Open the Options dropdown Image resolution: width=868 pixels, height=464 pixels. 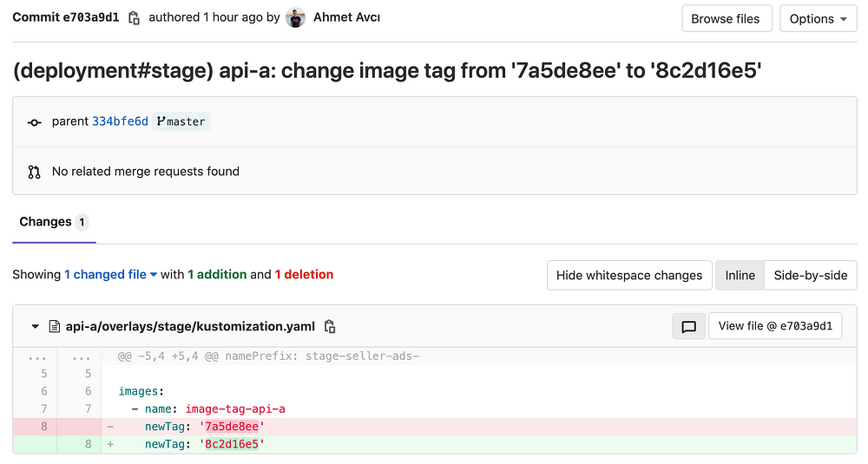[819, 19]
